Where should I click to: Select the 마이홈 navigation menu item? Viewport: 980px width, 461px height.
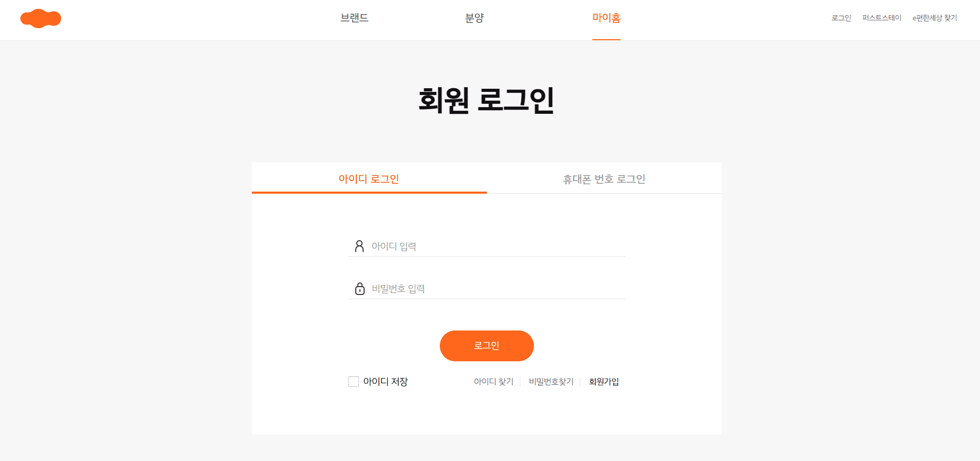(x=606, y=17)
